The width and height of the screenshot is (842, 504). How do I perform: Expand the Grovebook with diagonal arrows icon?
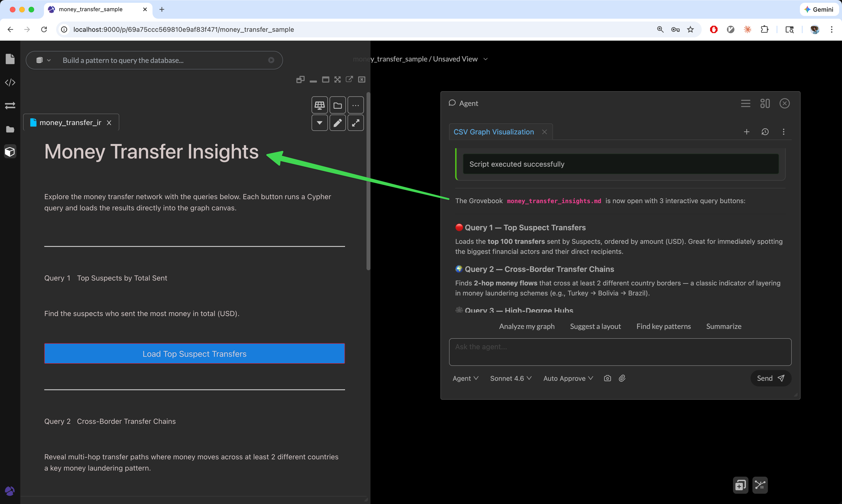point(356,122)
